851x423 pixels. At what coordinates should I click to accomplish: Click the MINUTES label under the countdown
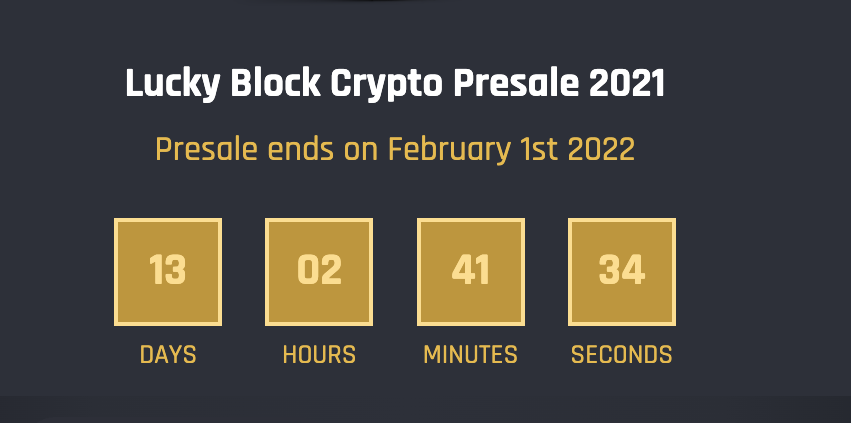(471, 355)
